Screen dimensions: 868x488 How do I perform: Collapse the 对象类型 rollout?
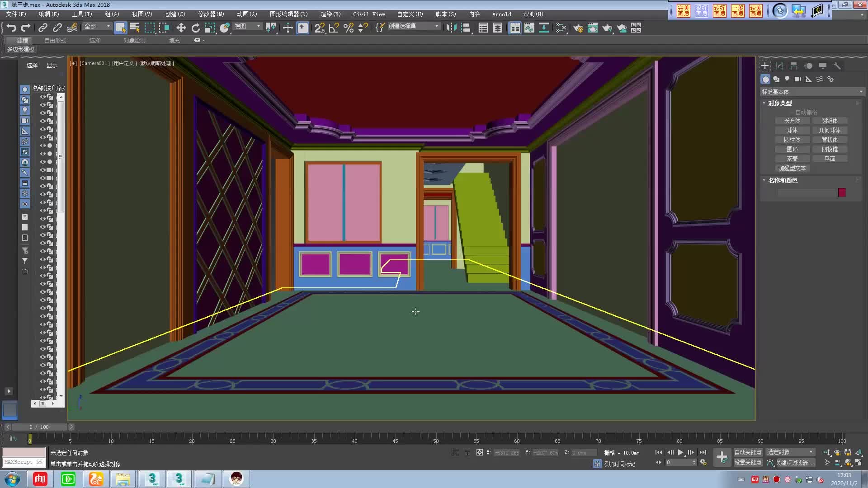(780, 103)
